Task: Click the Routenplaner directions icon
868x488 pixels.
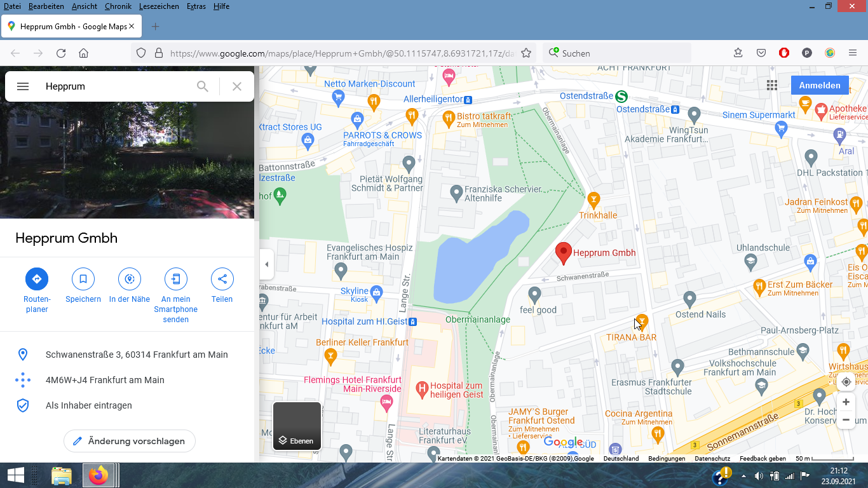Action: pos(37,279)
